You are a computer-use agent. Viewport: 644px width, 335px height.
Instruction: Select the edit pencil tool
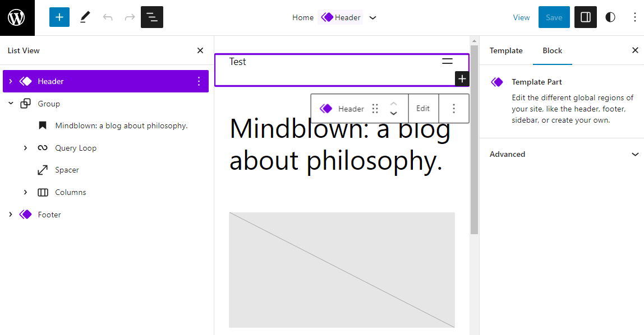[x=85, y=17]
